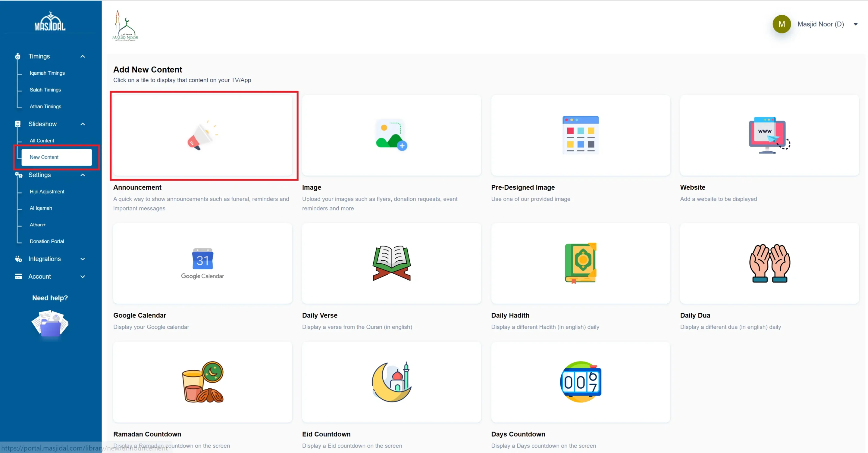
Task: Open All Content under Slideshow
Action: pos(42,141)
